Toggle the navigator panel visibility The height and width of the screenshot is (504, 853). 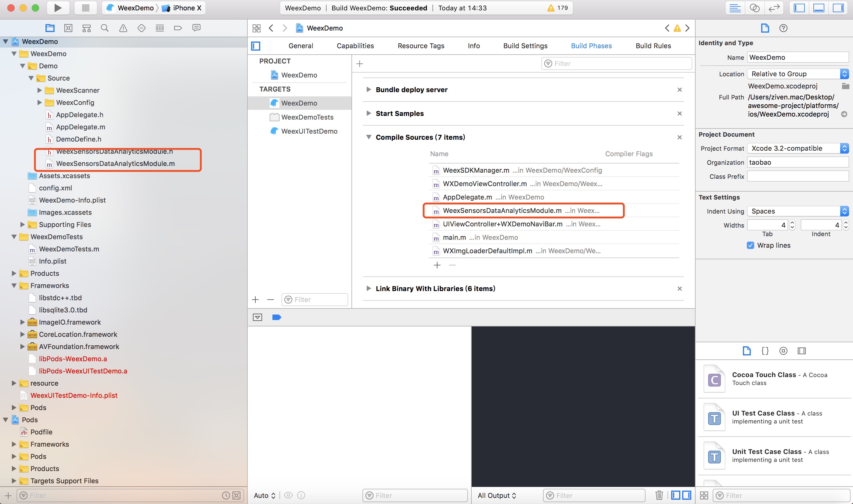pyautogui.click(x=799, y=8)
